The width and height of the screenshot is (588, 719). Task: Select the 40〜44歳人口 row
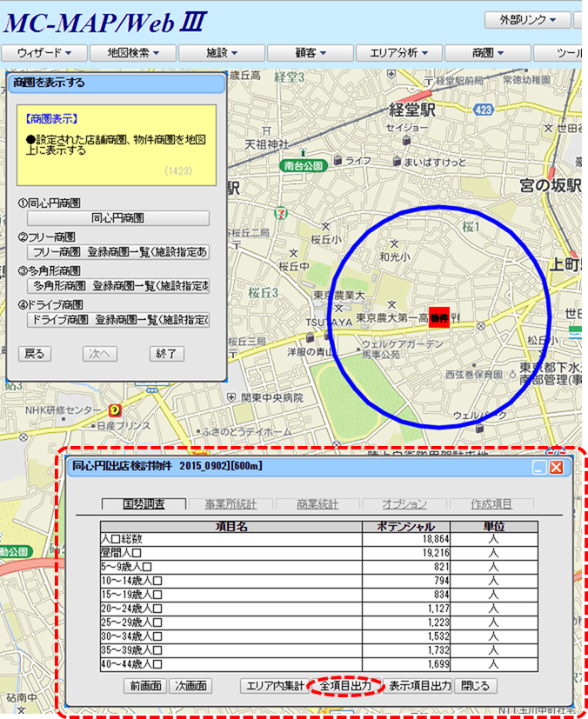[318, 664]
